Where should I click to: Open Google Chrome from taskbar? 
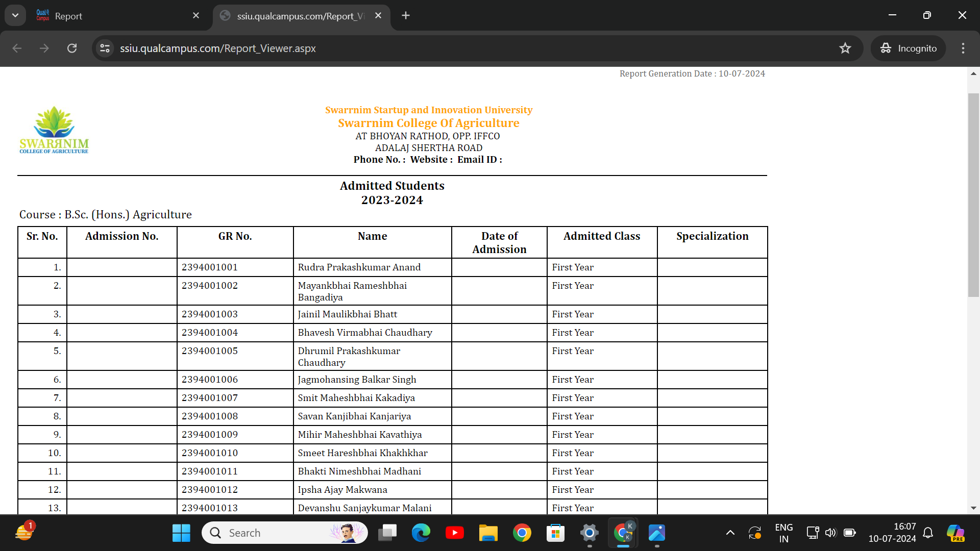[522, 533]
